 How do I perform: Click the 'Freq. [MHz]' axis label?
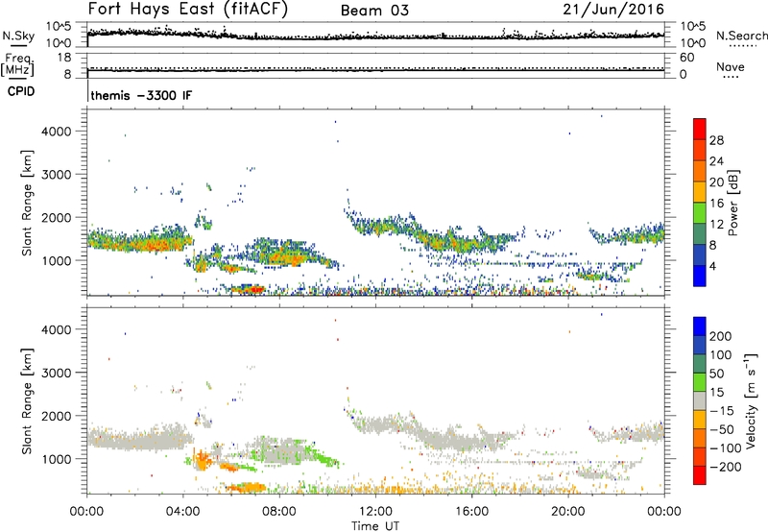tap(17, 64)
